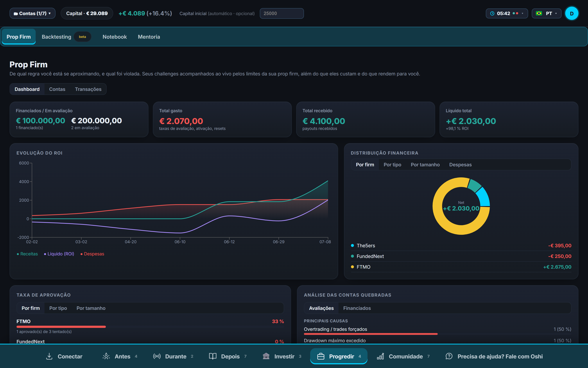This screenshot has width=588, height=368.
Task: Open Precisa de ajuda? Fale com Oshi
Action: (494, 356)
